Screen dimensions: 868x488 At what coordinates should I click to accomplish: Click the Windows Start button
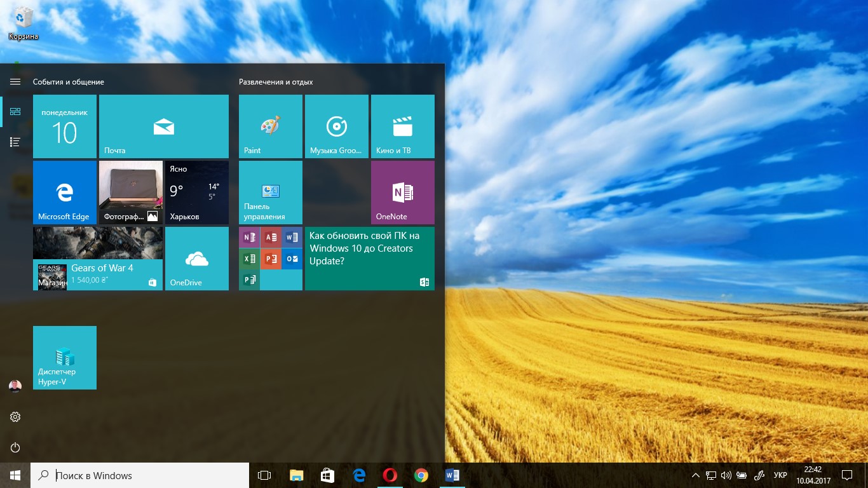pos(15,475)
